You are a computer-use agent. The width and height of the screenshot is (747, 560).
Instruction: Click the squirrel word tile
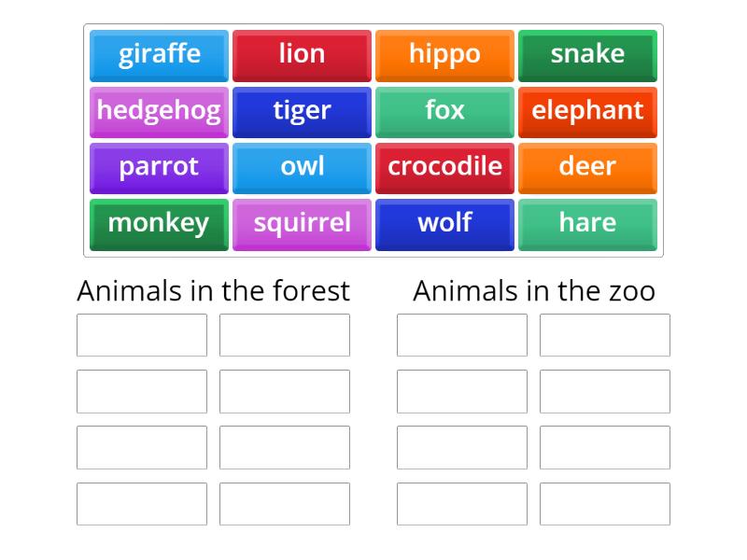tap(301, 223)
